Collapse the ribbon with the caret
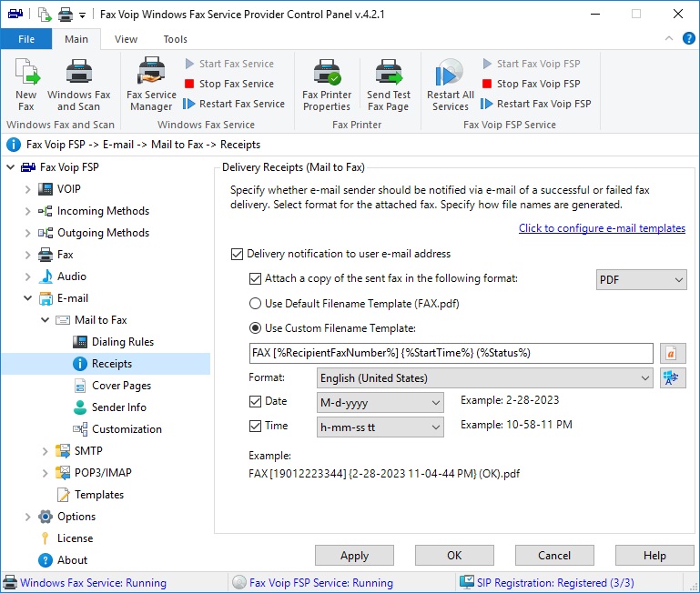 pyautogui.click(x=669, y=39)
